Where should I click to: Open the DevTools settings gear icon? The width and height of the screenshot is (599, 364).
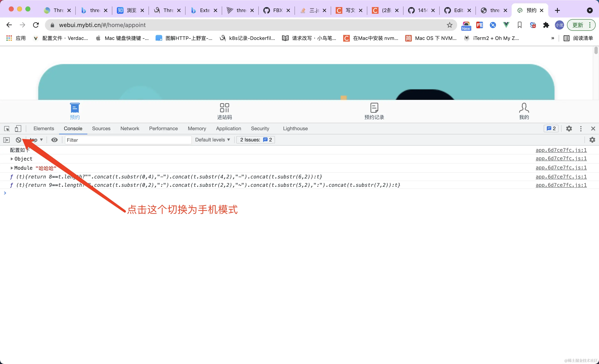569,128
